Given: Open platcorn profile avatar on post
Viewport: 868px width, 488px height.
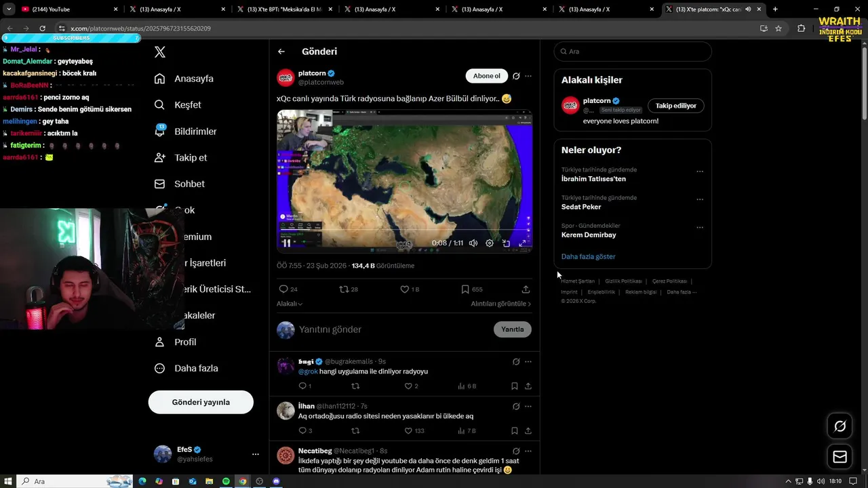Looking at the screenshot, I should pos(285,77).
